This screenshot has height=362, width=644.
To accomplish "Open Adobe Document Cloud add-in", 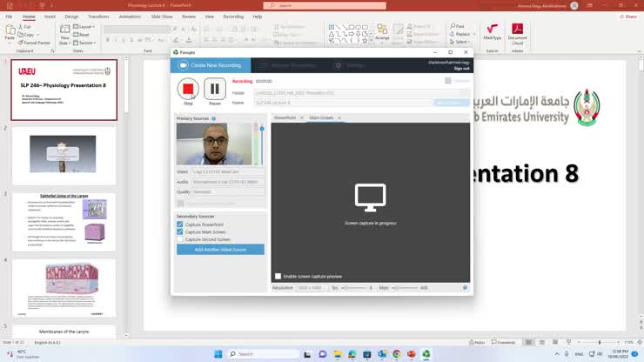I will (517, 35).
